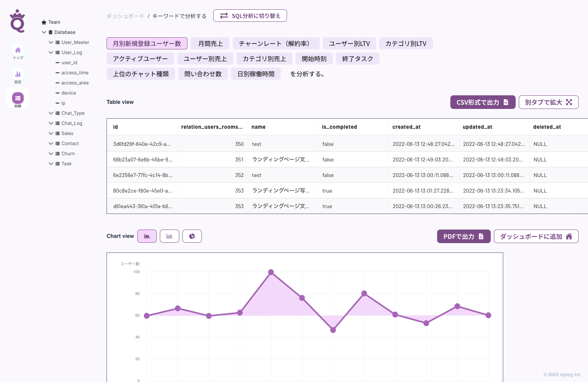Click ダッシュボードに追加 button
This screenshot has width=588, height=382.
[x=536, y=237]
